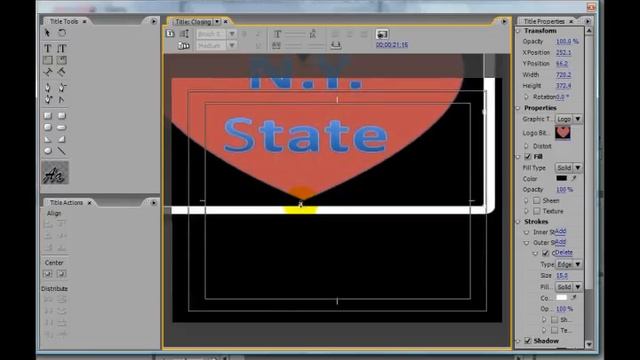Screen dimensions: 640x360
Task: Select the Convert Anchor Point tool
Action: pyautogui.click(x=62, y=99)
